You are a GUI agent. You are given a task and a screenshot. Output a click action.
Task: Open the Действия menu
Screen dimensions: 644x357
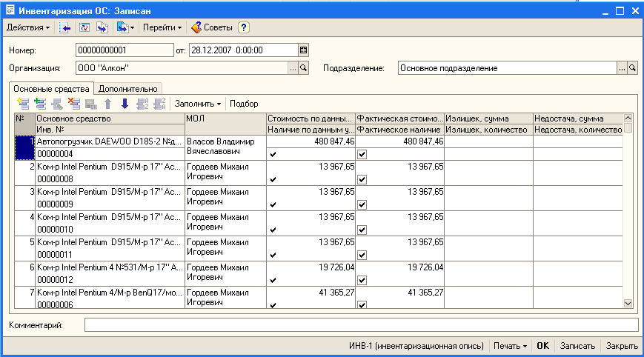click(x=28, y=27)
